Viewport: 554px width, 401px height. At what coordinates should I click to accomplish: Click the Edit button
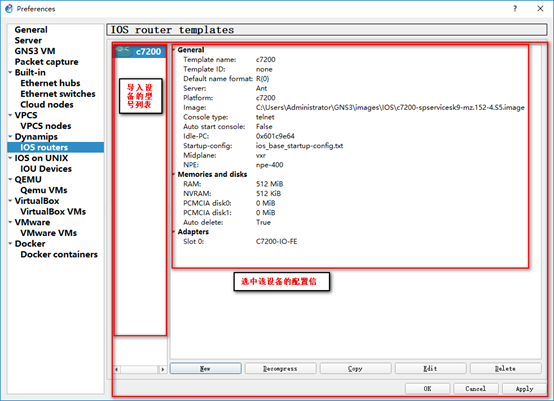coord(431,368)
